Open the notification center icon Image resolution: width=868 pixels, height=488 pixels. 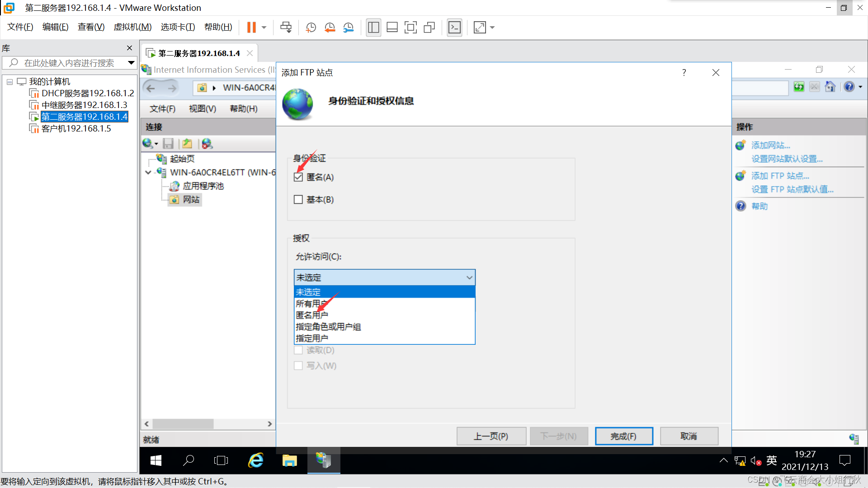[x=844, y=460]
